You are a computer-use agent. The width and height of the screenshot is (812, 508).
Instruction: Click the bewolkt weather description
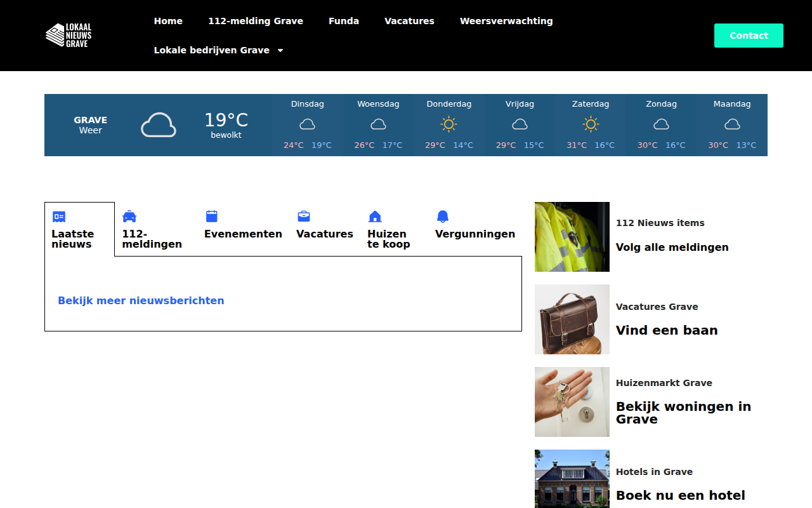[226, 135]
